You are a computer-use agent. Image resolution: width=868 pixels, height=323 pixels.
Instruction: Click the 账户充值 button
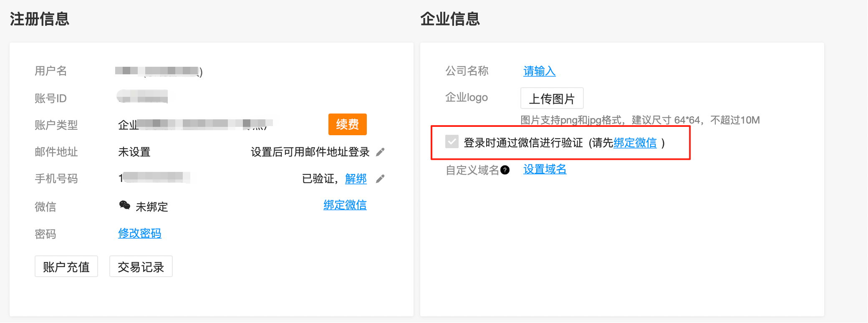66,267
